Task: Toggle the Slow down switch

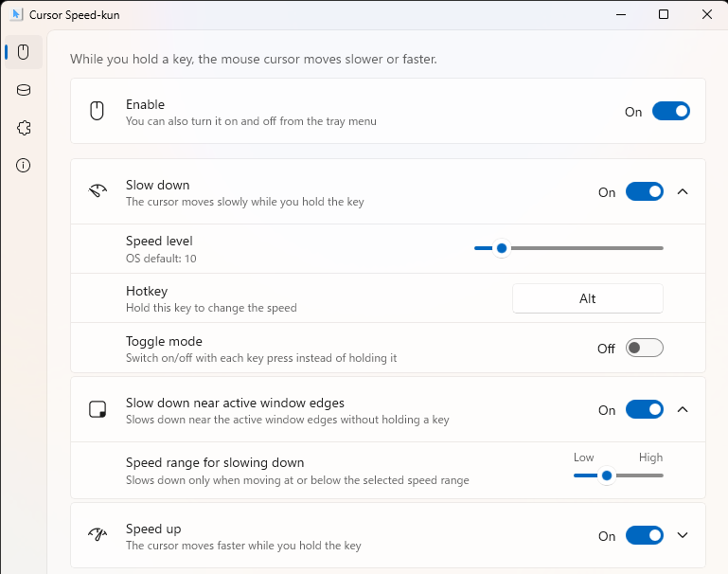Action: point(645,191)
